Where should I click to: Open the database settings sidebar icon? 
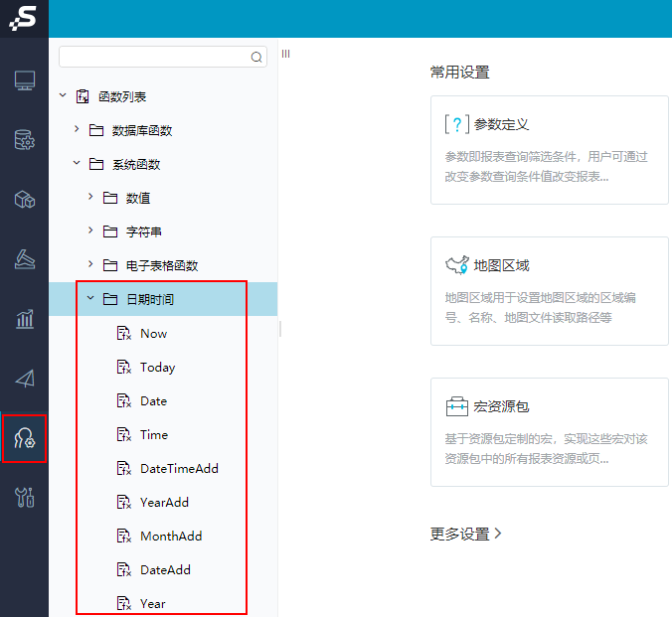click(x=25, y=140)
